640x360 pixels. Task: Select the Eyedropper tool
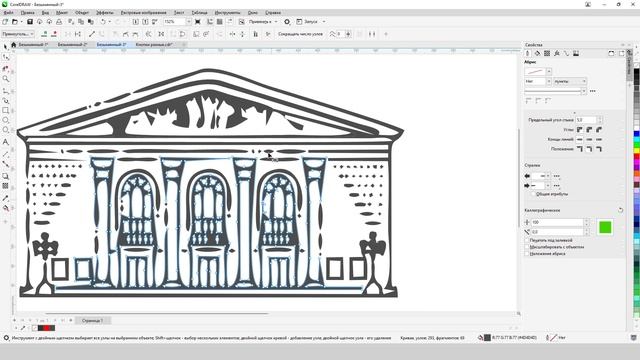5,198
